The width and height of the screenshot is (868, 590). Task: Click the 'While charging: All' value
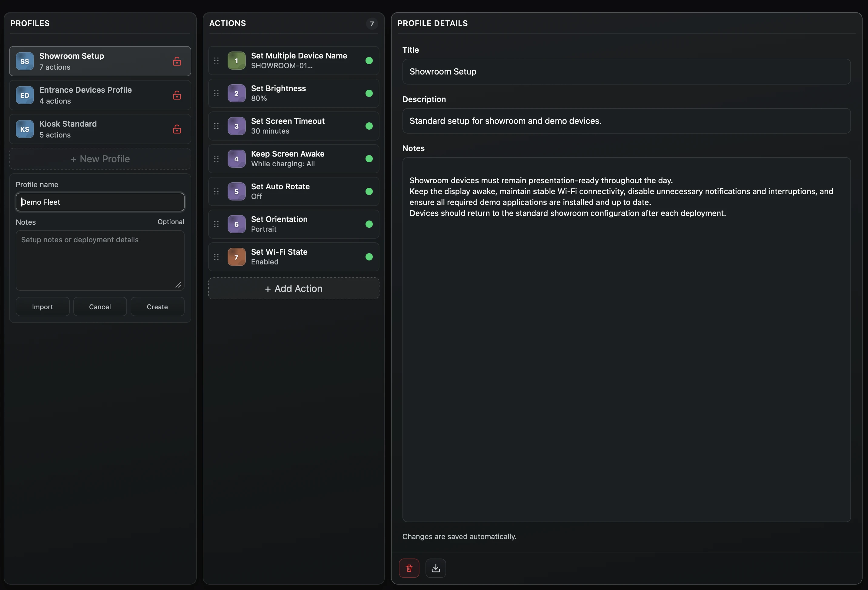pos(283,164)
